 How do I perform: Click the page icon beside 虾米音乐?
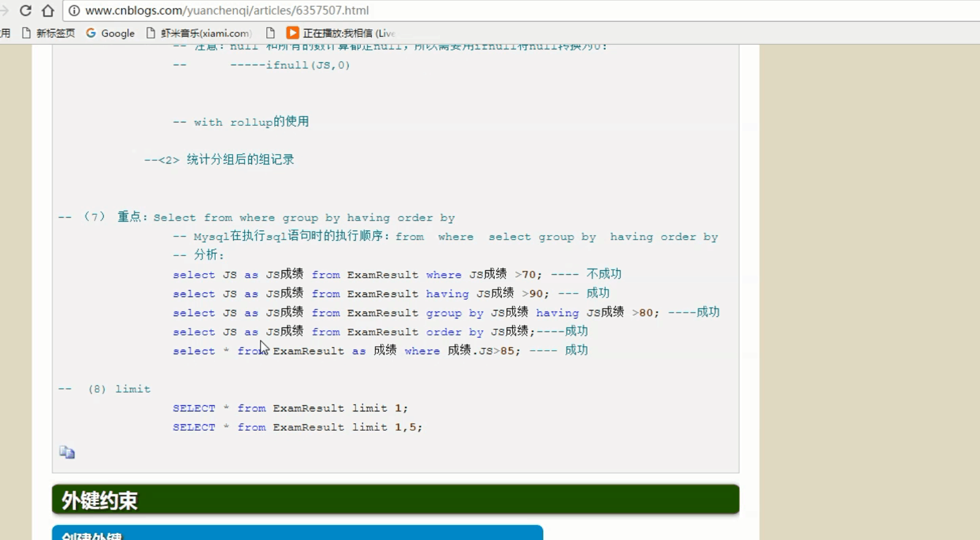point(151,33)
